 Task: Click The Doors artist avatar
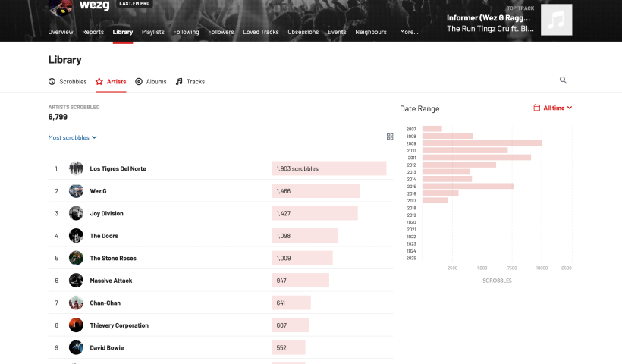(x=76, y=236)
